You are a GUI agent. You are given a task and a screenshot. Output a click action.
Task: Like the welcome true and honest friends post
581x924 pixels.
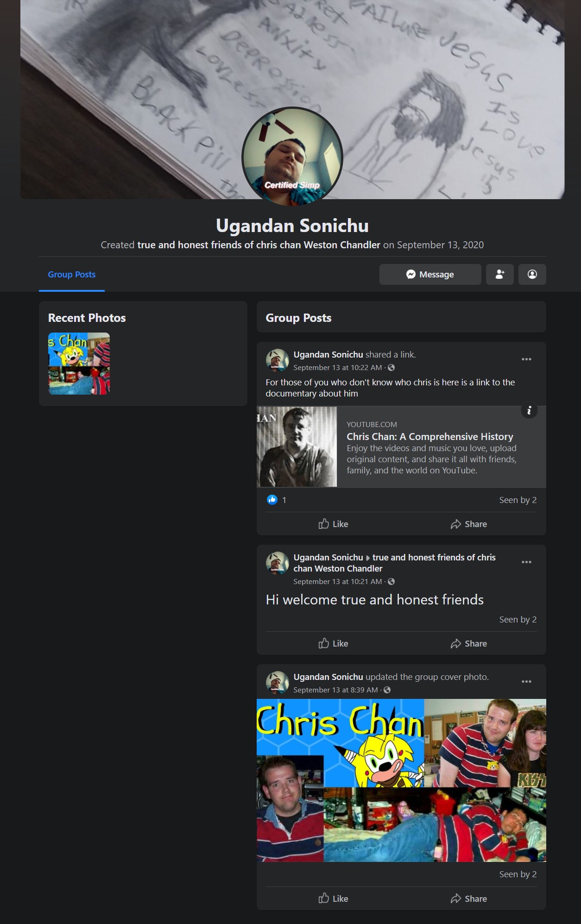(x=333, y=643)
